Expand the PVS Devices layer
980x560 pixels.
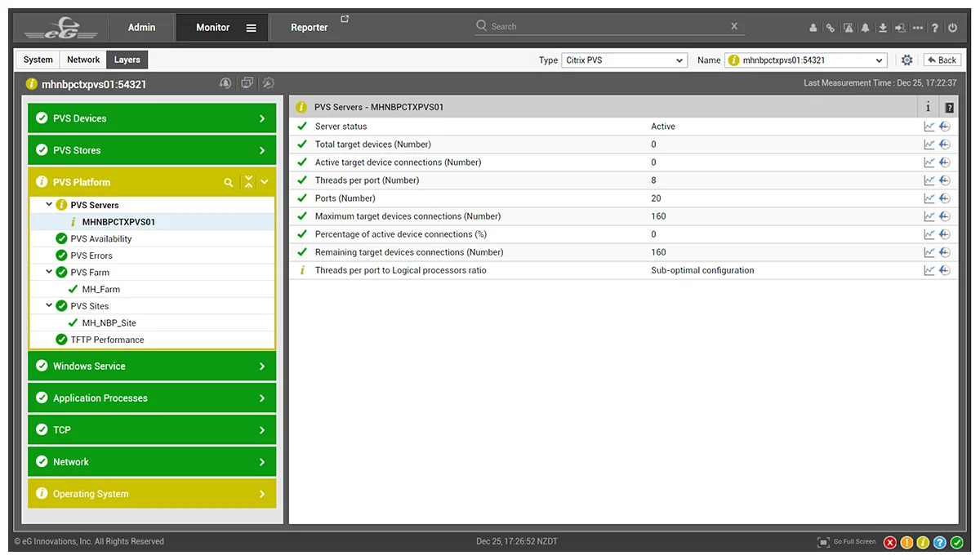(152, 118)
